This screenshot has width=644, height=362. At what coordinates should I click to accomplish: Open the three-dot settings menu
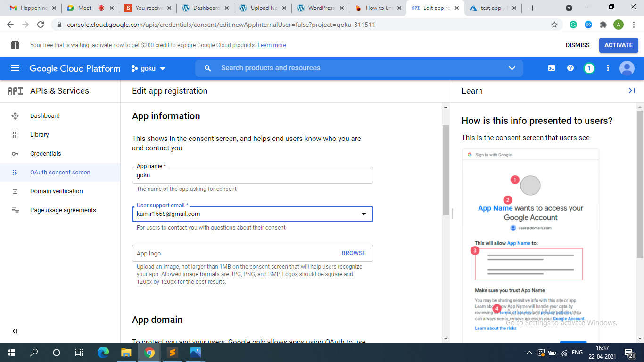[608, 68]
